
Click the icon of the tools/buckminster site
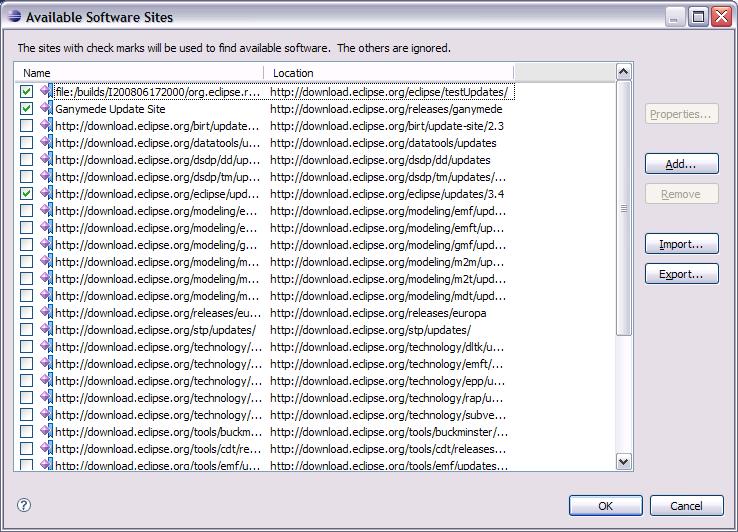tap(47, 431)
